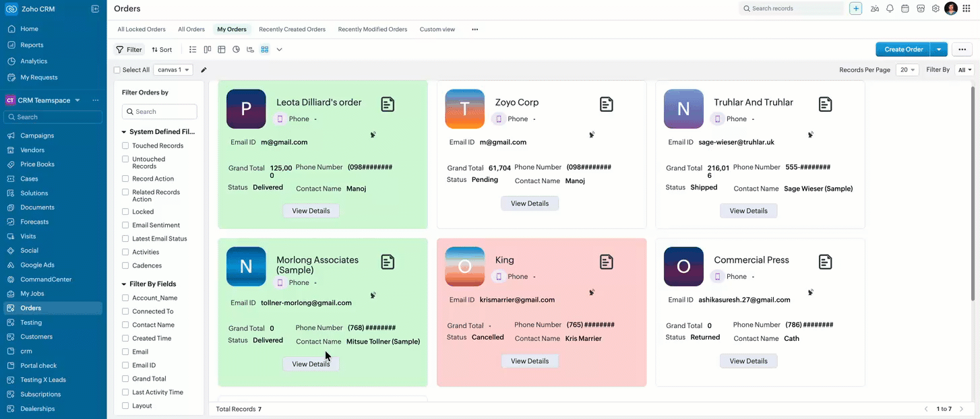980x419 pixels.
Task: Collapse the left sidebar
Action: (x=95, y=9)
